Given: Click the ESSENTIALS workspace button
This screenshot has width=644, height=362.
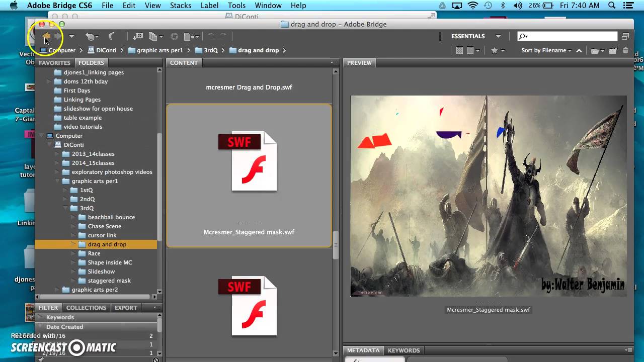Looking at the screenshot, I should 468,36.
